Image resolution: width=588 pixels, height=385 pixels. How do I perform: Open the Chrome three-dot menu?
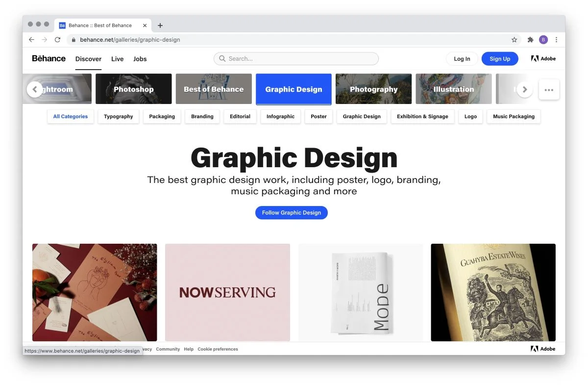point(556,40)
